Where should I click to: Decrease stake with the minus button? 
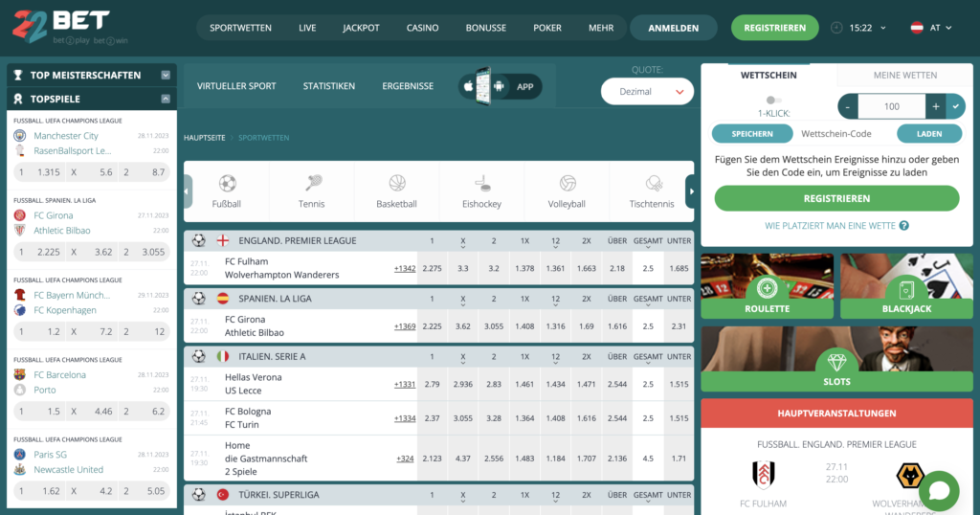click(848, 106)
